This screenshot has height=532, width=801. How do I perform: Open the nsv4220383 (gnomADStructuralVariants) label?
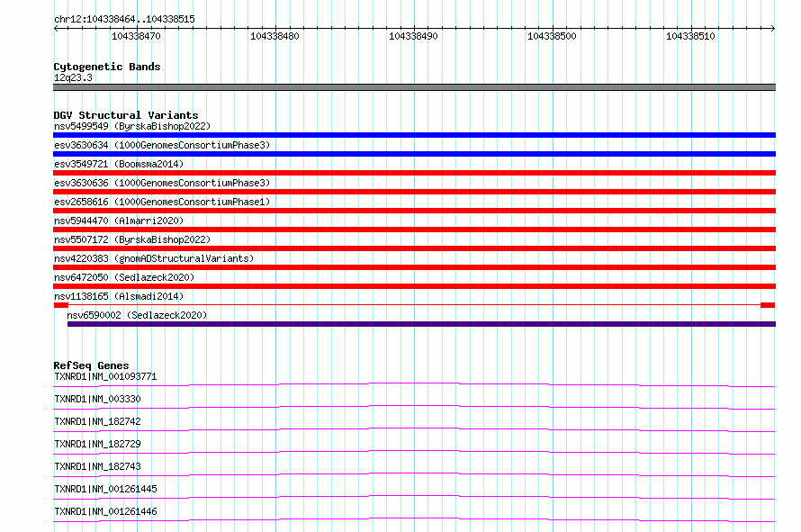coord(154,258)
